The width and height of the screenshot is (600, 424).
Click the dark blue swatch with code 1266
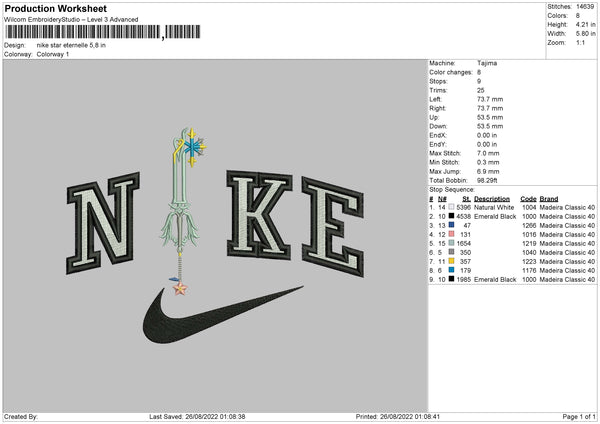(x=451, y=225)
